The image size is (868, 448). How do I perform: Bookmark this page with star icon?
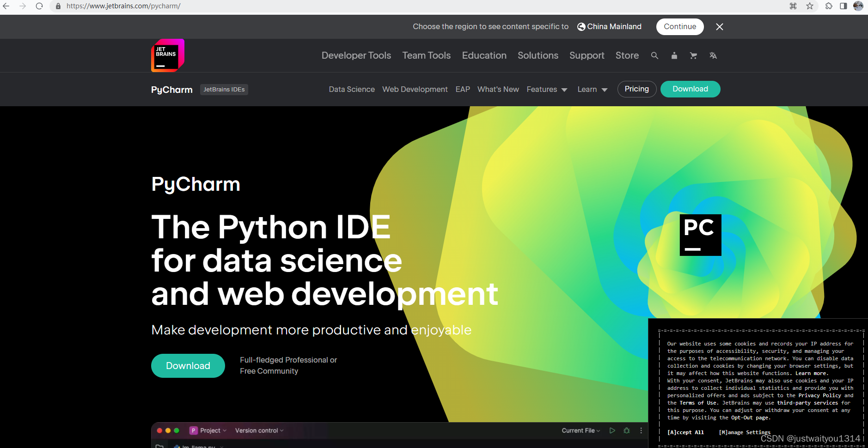(x=810, y=6)
